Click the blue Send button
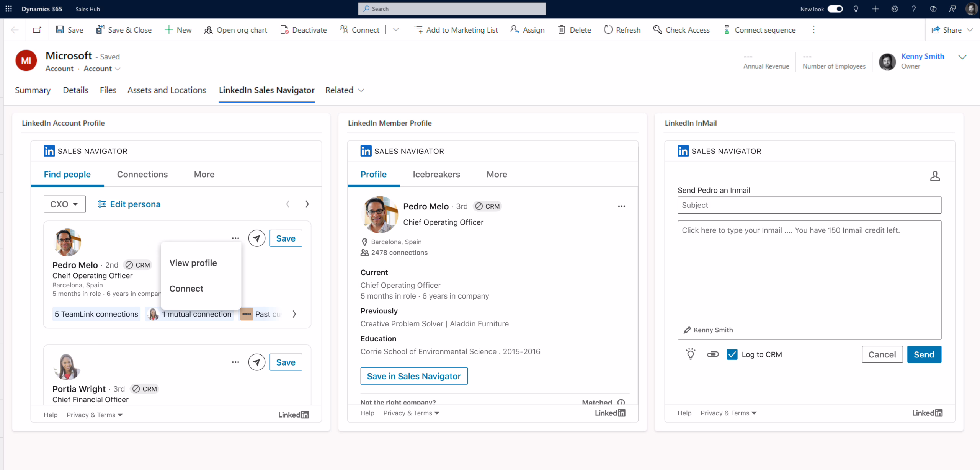 pos(924,354)
